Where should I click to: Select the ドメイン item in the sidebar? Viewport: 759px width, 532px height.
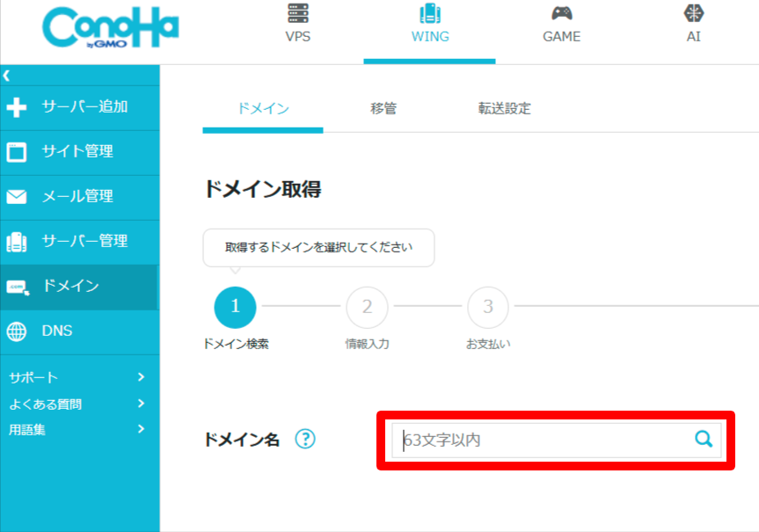click(70, 286)
